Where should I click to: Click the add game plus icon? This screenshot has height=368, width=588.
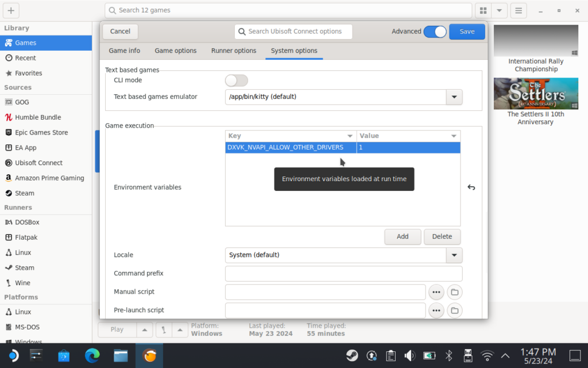pos(11,10)
